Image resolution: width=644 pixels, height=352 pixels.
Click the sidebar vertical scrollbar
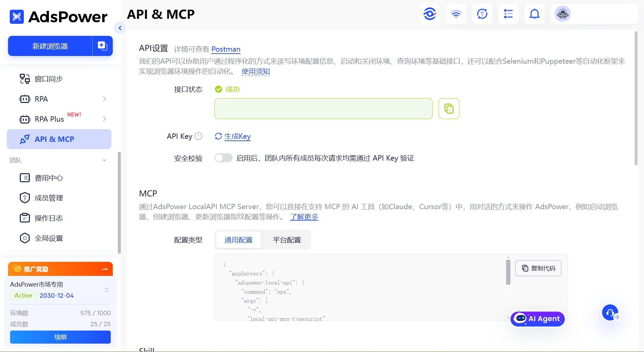(x=119, y=203)
